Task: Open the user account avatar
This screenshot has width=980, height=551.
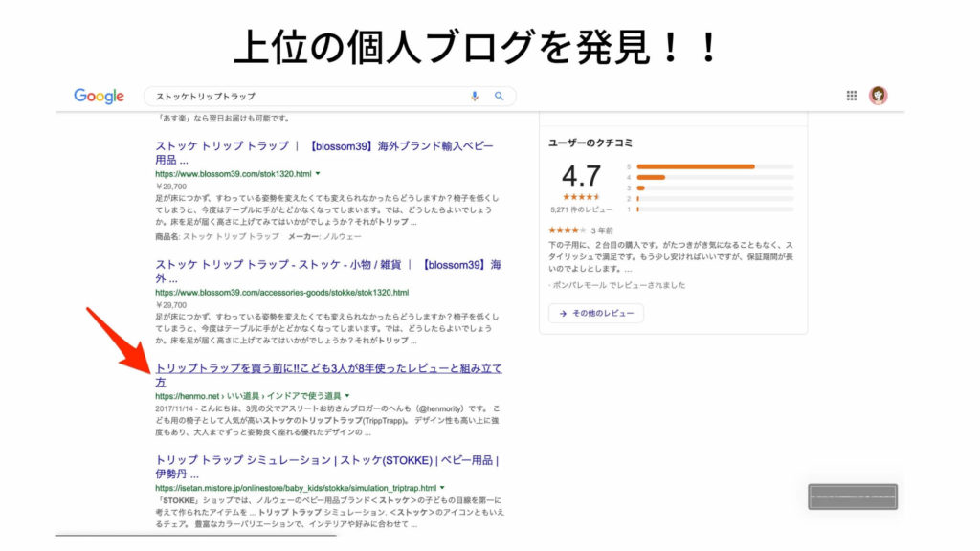Action: pyautogui.click(x=878, y=96)
